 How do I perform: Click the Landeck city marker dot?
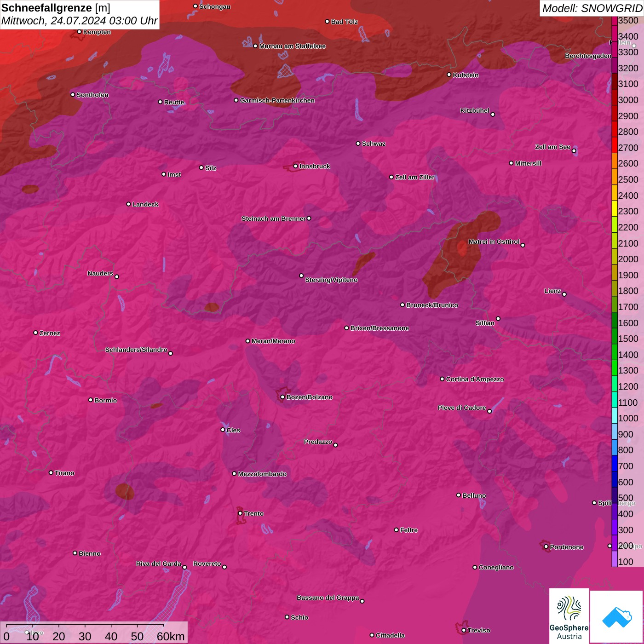128,204
